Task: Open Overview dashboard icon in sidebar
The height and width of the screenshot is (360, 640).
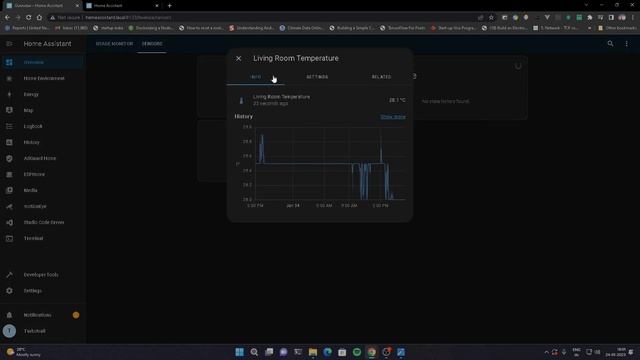Action: [9, 62]
